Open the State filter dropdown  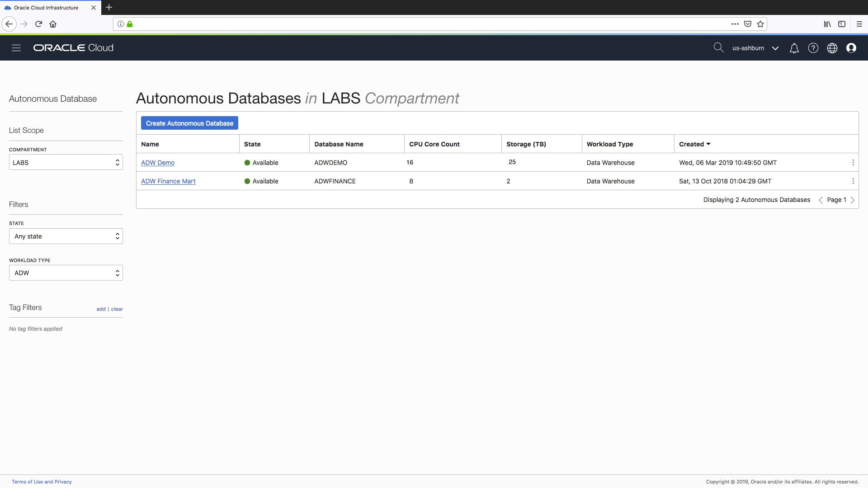pos(66,236)
